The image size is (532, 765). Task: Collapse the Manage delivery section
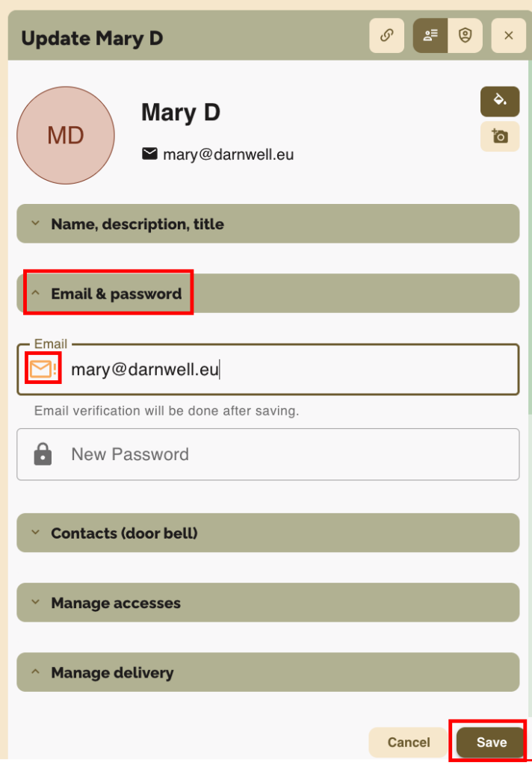(x=267, y=672)
